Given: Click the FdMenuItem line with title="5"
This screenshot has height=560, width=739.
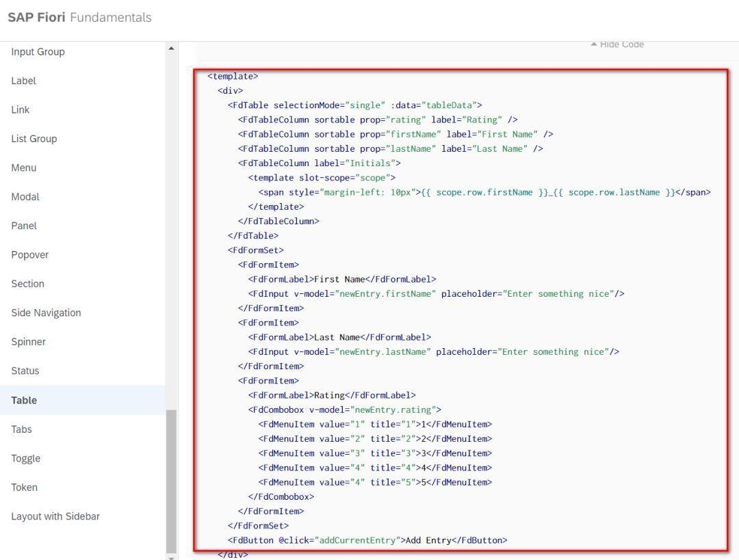Looking at the screenshot, I should pyautogui.click(x=375, y=482).
